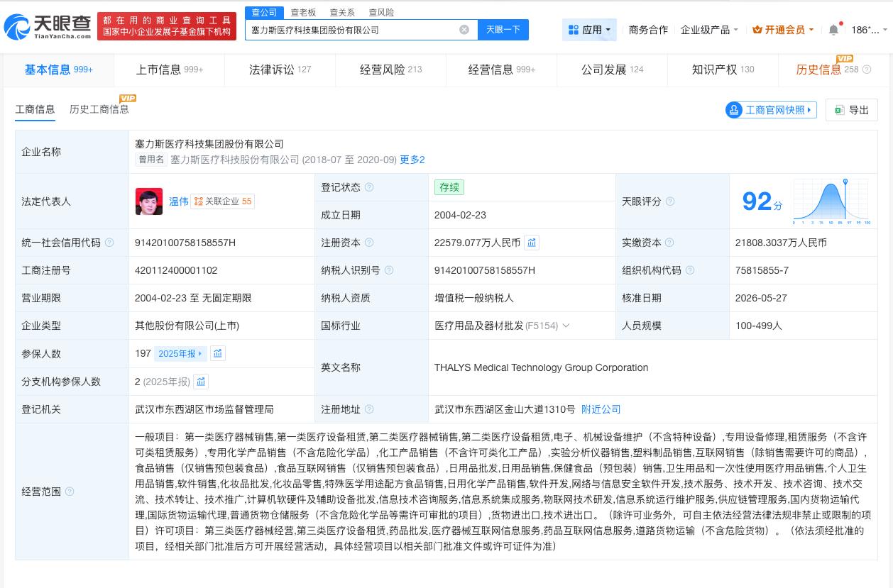Click the 导出 button
893x588 pixels.
(851, 110)
